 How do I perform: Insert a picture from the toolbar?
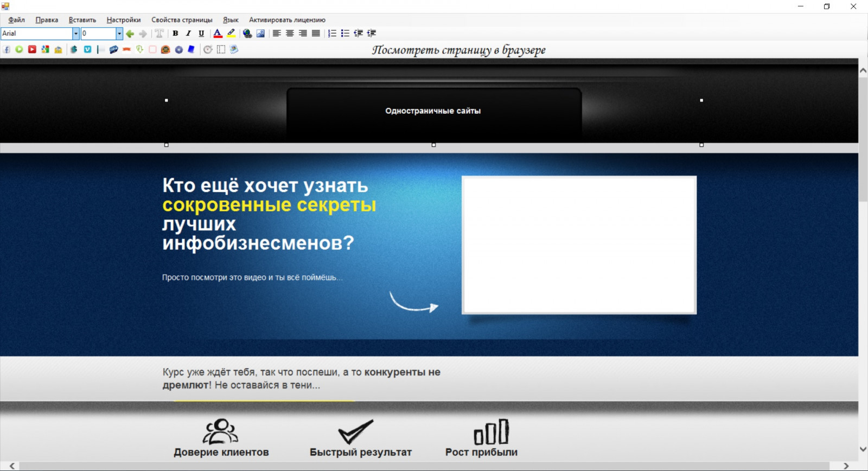(x=261, y=34)
